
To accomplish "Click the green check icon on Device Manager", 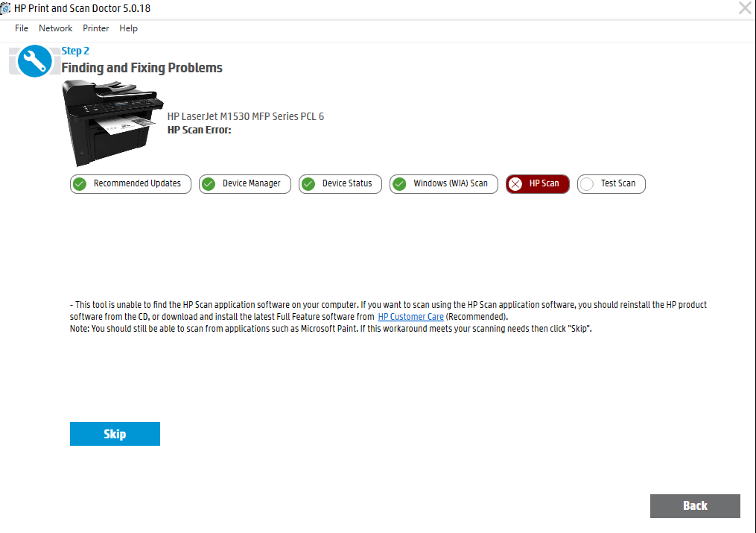I will [208, 184].
